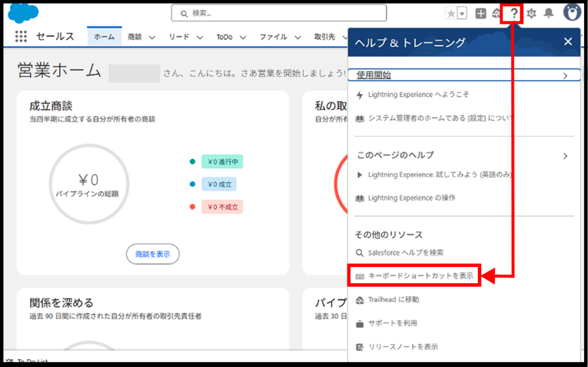Open the App Launcher grid icon
The image size is (588, 367).
coord(21,37)
